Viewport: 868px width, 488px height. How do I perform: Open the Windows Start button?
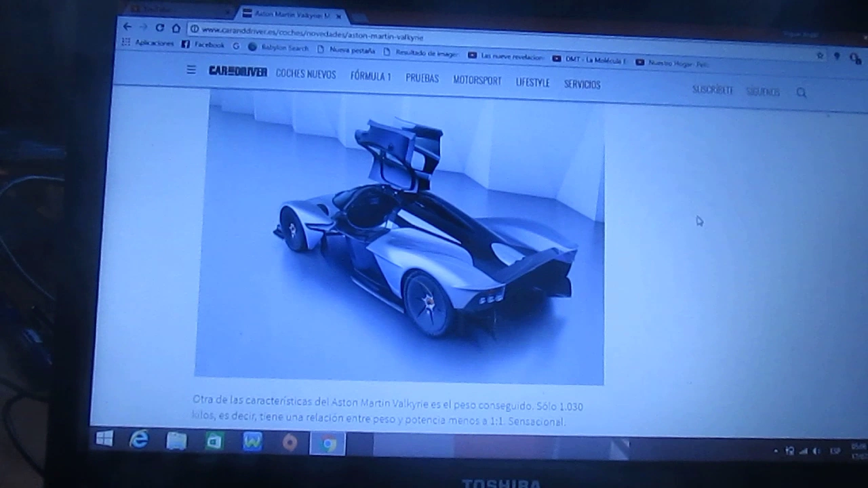(x=104, y=439)
